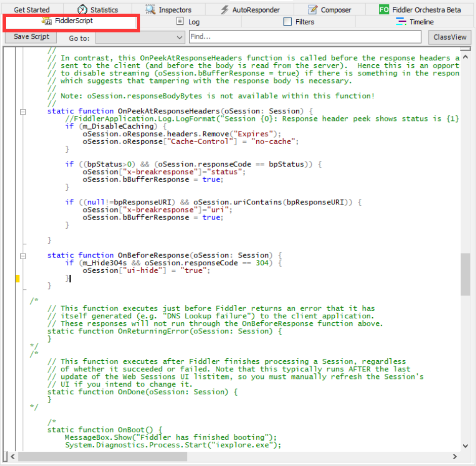Image resolution: width=476 pixels, height=466 pixels.
Task: Switch to the Get Started tab
Action: (31, 10)
